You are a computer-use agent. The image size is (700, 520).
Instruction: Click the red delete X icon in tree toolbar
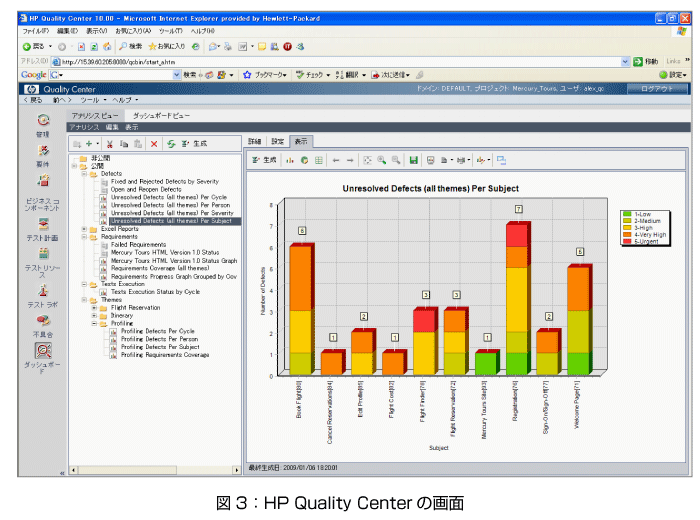point(153,144)
